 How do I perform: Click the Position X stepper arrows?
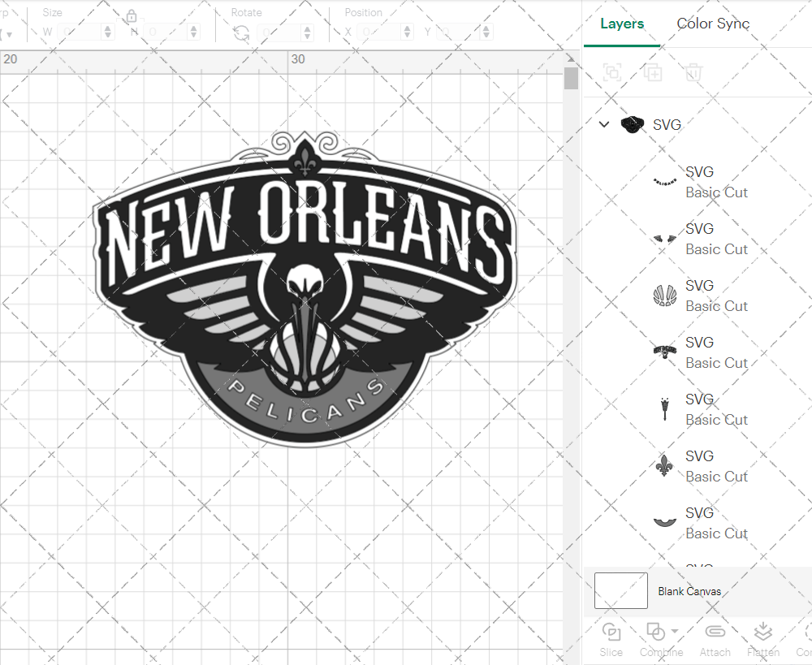tap(407, 32)
